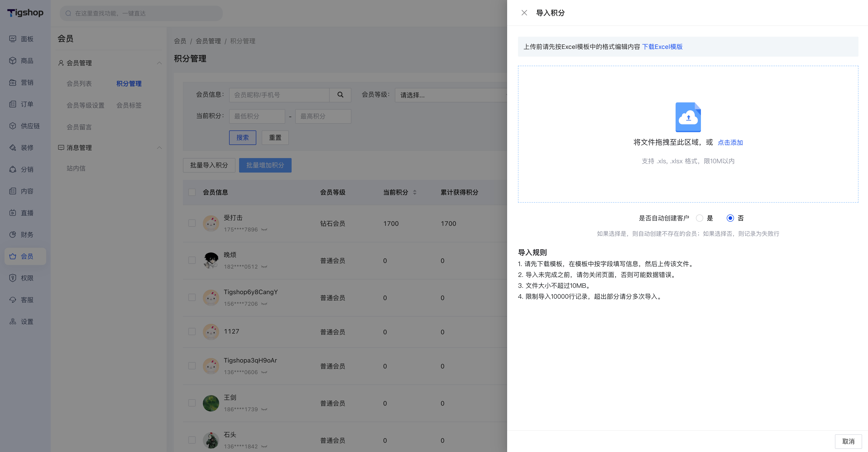
Task: Reveal phone number 186****1739 with eye icon
Action: pos(264,409)
